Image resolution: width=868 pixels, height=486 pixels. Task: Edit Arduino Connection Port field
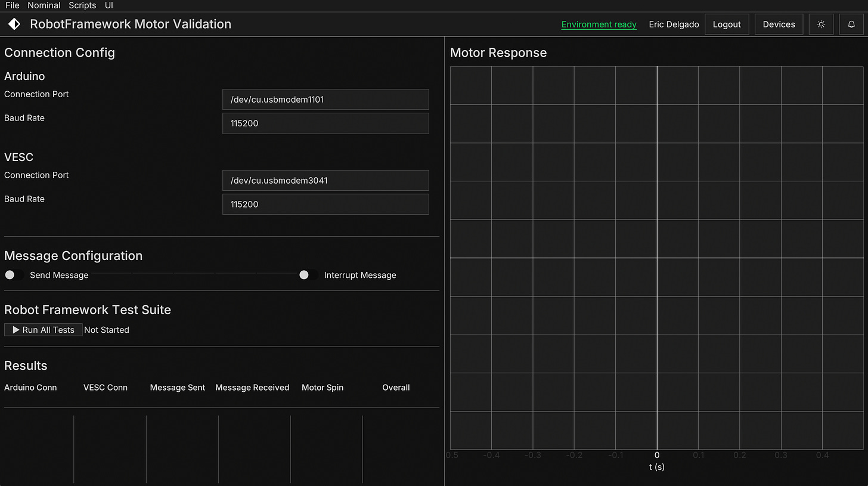[x=325, y=100]
